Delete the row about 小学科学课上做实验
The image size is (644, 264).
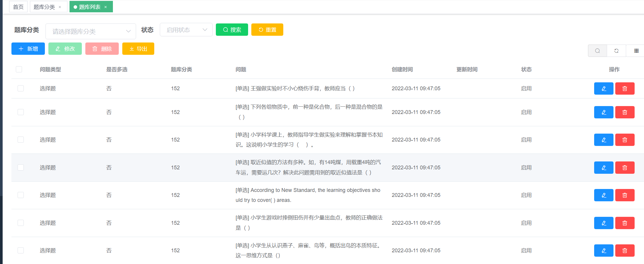pyautogui.click(x=625, y=140)
